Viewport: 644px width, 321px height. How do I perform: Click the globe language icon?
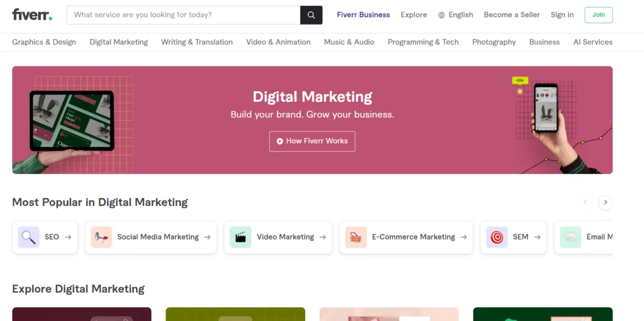(x=441, y=15)
